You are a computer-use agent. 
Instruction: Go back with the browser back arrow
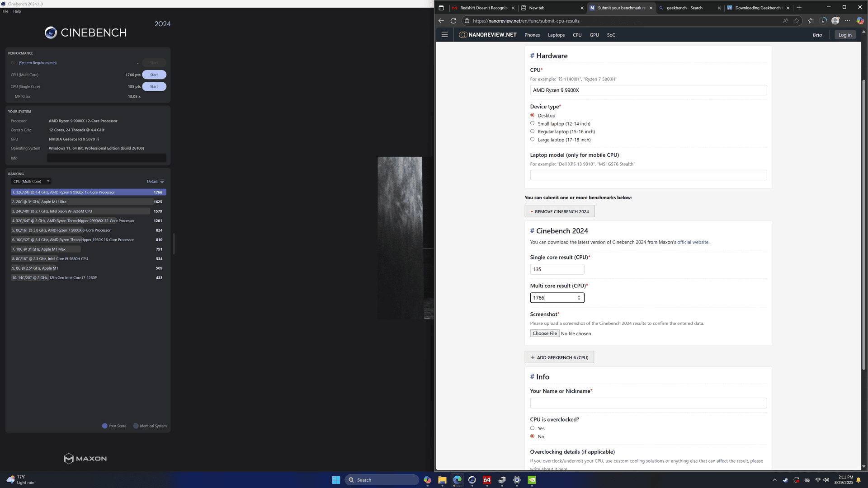point(441,21)
